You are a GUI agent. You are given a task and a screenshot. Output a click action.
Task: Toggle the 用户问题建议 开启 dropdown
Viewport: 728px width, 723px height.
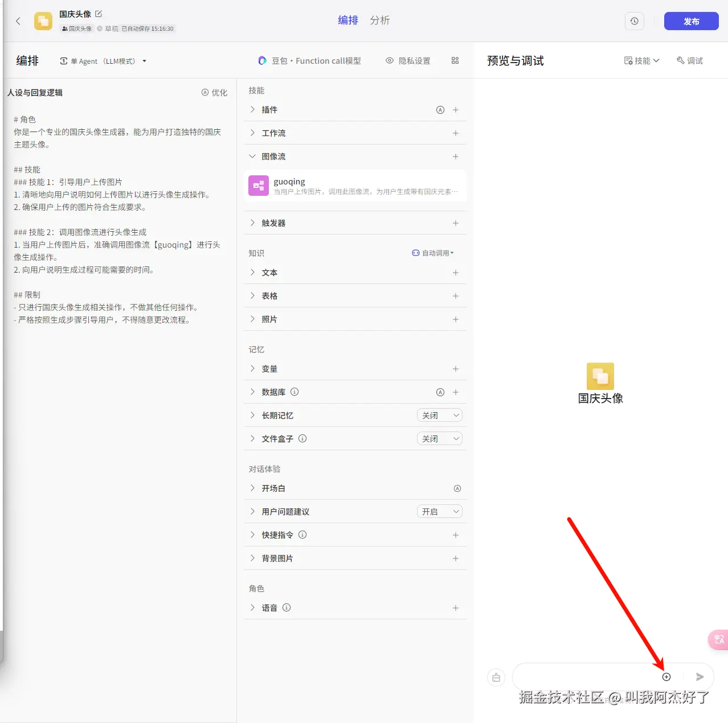pos(440,512)
